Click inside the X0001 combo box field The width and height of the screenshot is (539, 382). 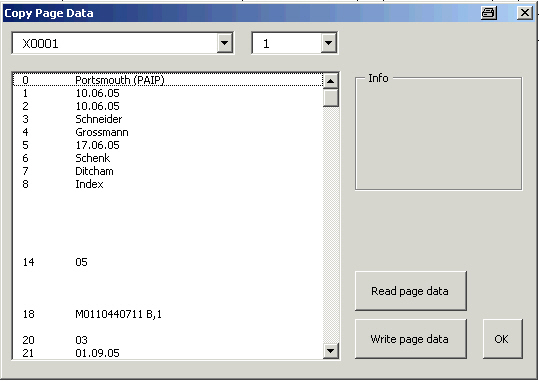[x=115, y=43]
